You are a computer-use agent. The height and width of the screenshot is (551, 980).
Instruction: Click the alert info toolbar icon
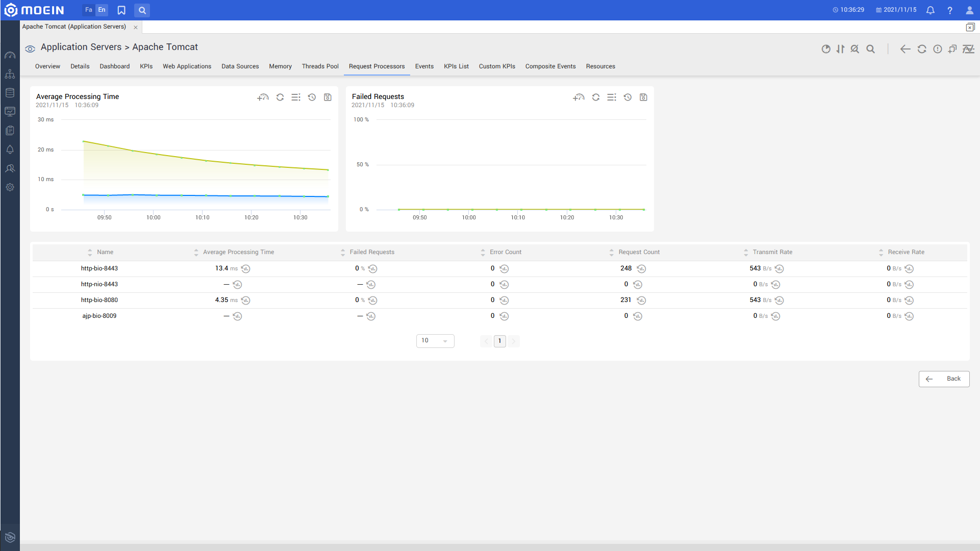938,49
